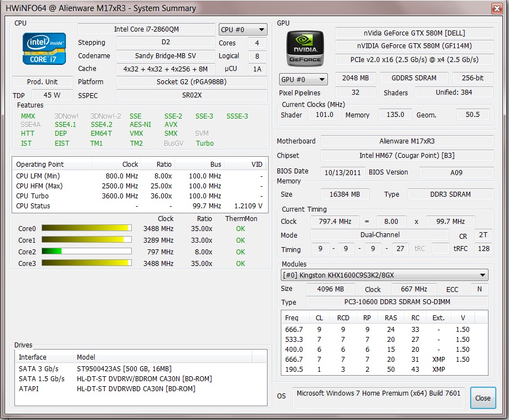Click the greyed-out BusGV feature label
The width and height of the screenshot is (509, 420).
coord(174,144)
